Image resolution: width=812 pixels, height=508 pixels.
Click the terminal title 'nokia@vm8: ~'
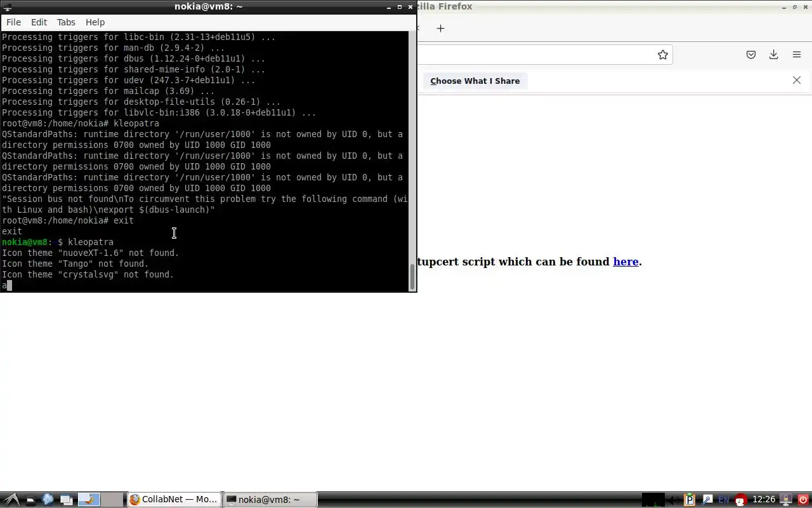pos(209,7)
